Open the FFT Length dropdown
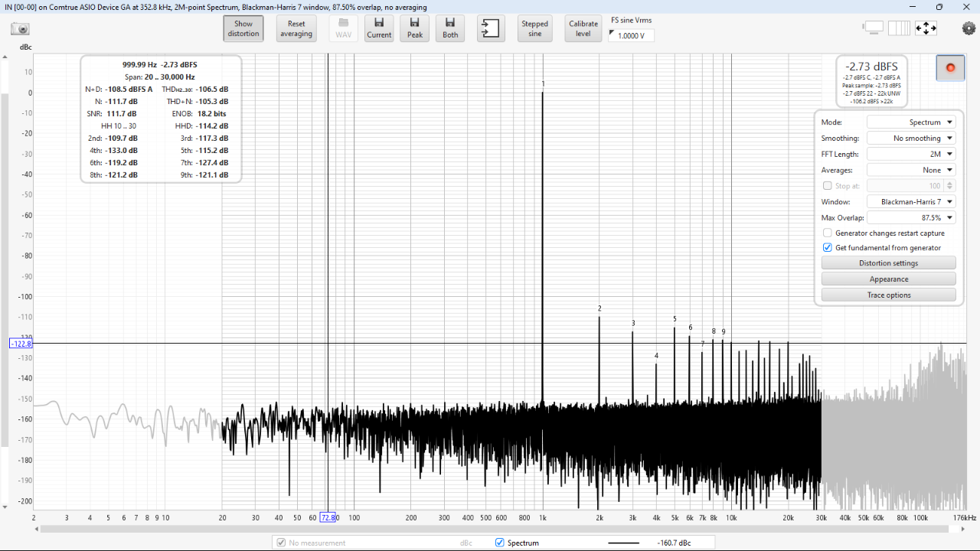980x551 pixels. [911, 155]
